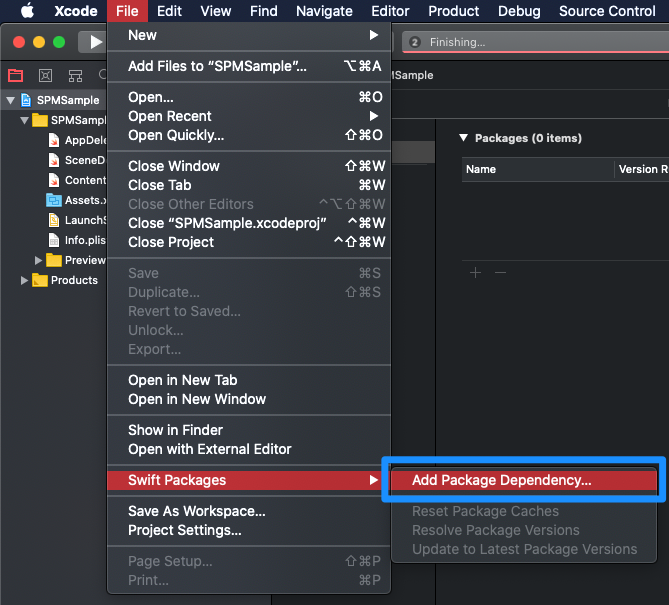Click the Assets catalog icon
This screenshot has height=605, width=669.
[54, 200]
